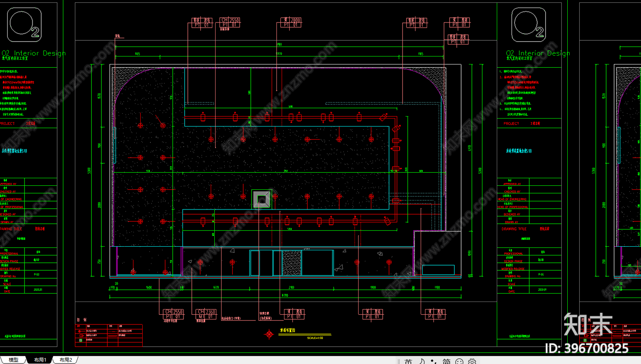641x364 pixels.
Task: Select the "6780" overall bottom dimension
Action: point(285,295)
